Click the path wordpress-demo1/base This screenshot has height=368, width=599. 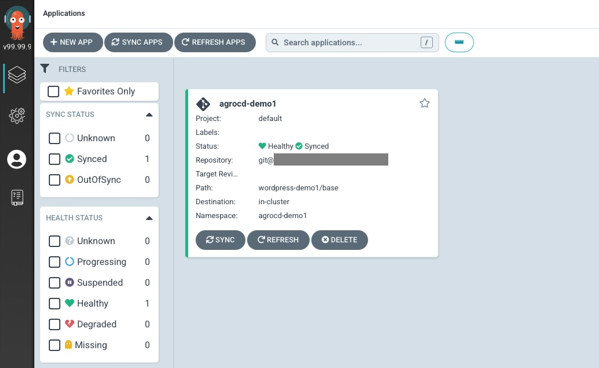[x=298, y=188]
